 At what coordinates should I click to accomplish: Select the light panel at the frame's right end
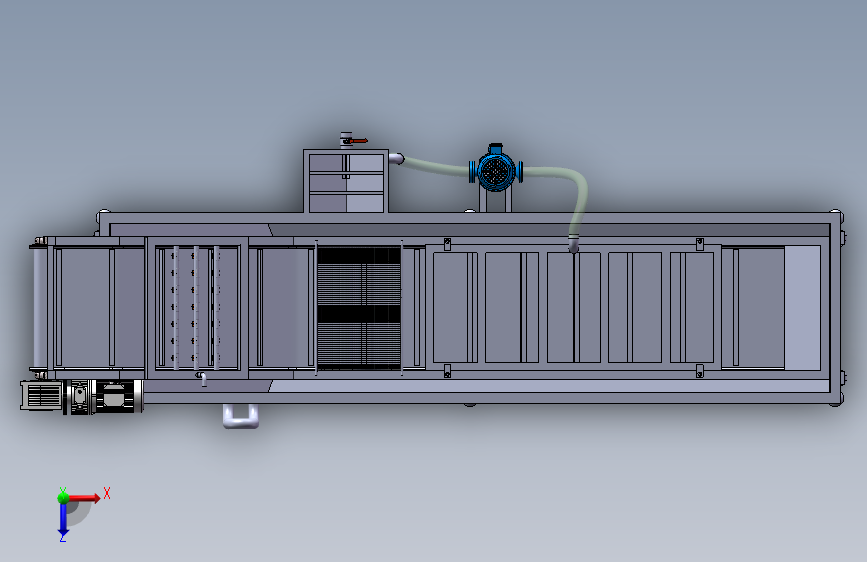(x=802, y=308)
